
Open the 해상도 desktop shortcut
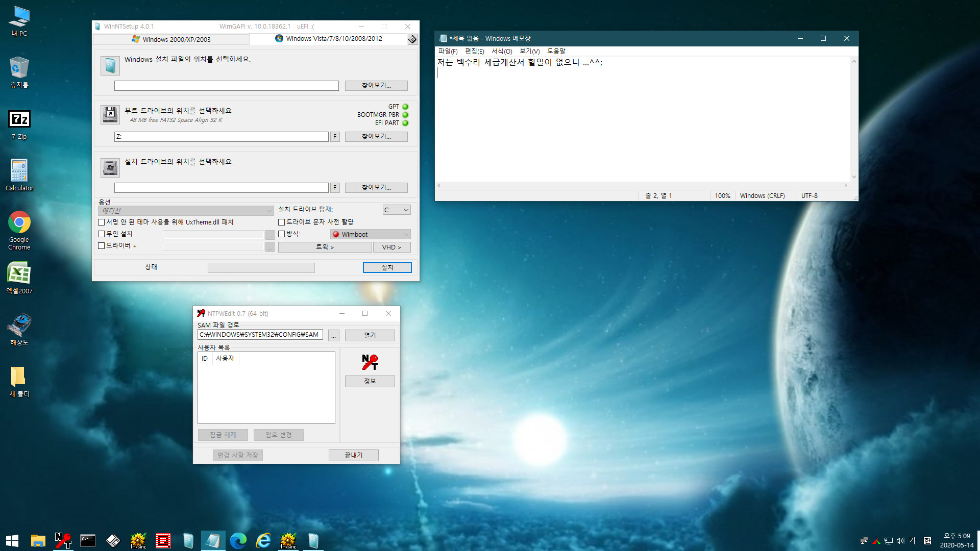19,330
